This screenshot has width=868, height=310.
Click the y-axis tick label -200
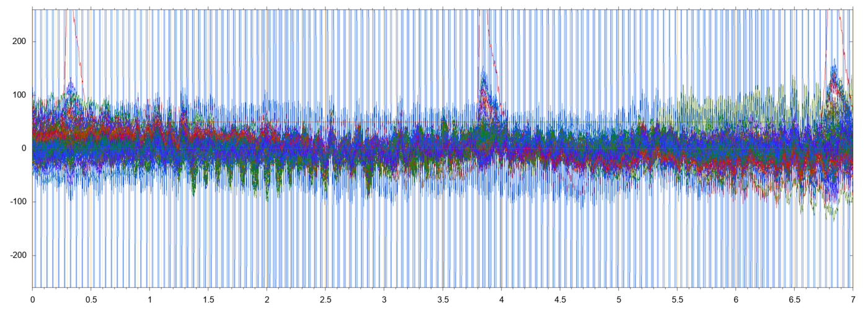19,255
